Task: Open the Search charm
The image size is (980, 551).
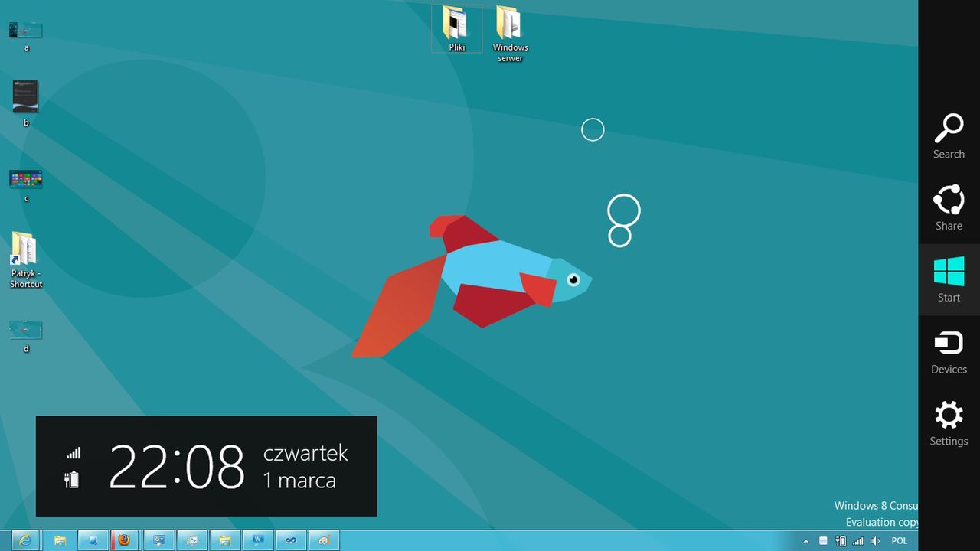Action: (949, 136)
